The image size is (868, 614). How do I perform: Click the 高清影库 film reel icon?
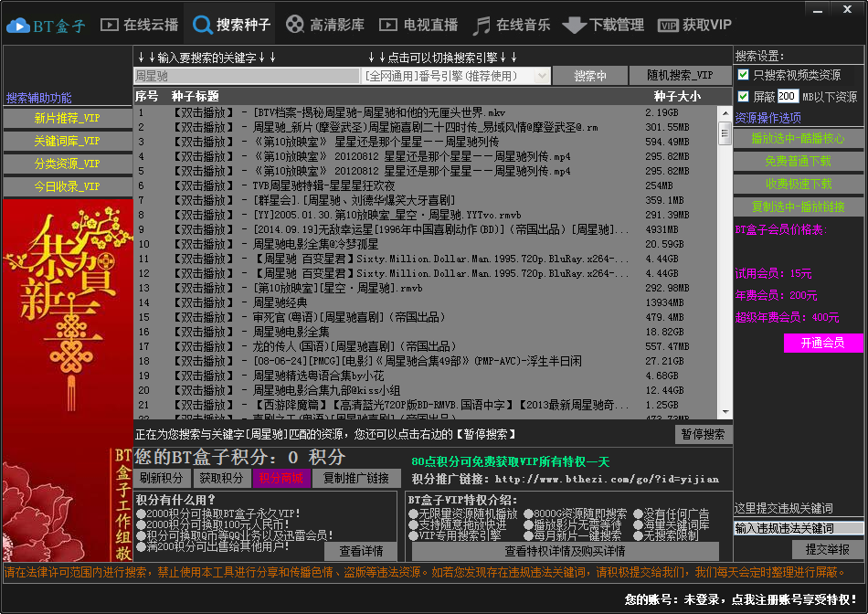pyautogui.click(x=295, y=25)
